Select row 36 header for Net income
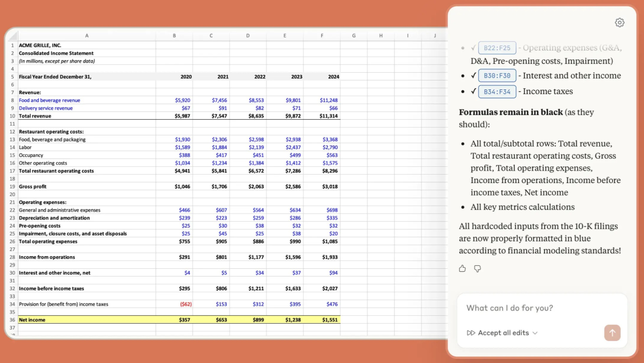644x363 pixels. point(12,319)
